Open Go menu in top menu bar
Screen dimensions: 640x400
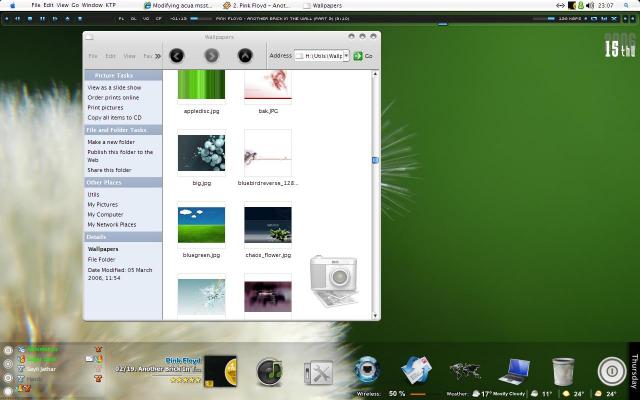pos(75,5)
